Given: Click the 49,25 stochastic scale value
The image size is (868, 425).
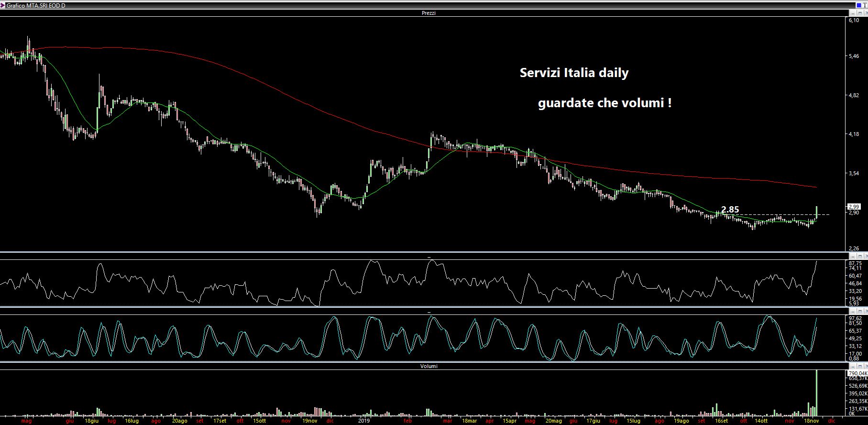Looking at the screenshot, I should pyautogui.click(x=855, y=338).
